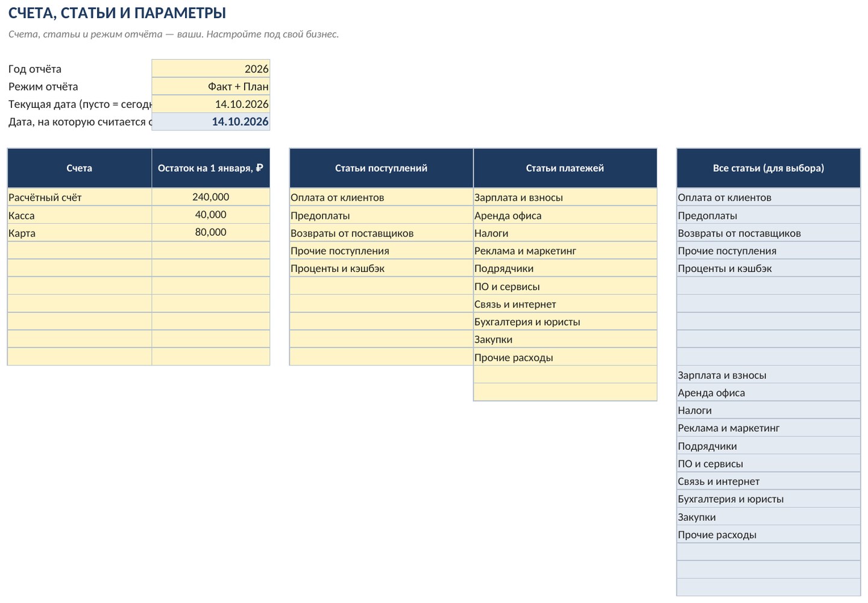Select 'Предоплаты' under Статьи поступлений

point(381,215)
